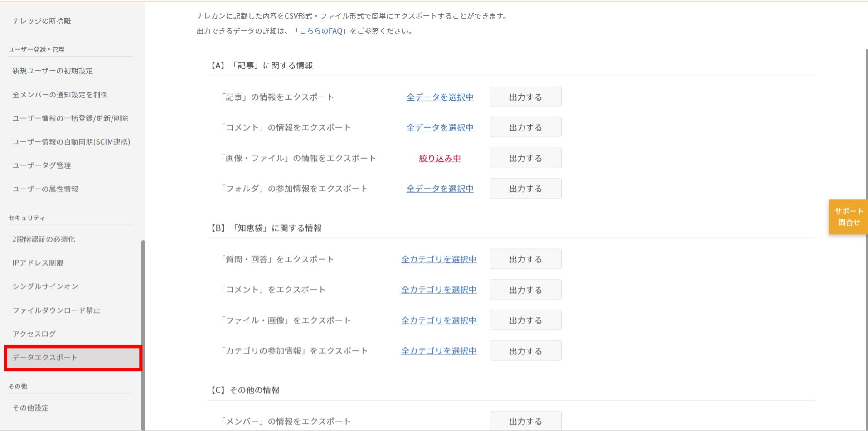Open その他設定 menu item
Image resolution: width=868 pixels, height=431 pixels.
click(31, 408)
